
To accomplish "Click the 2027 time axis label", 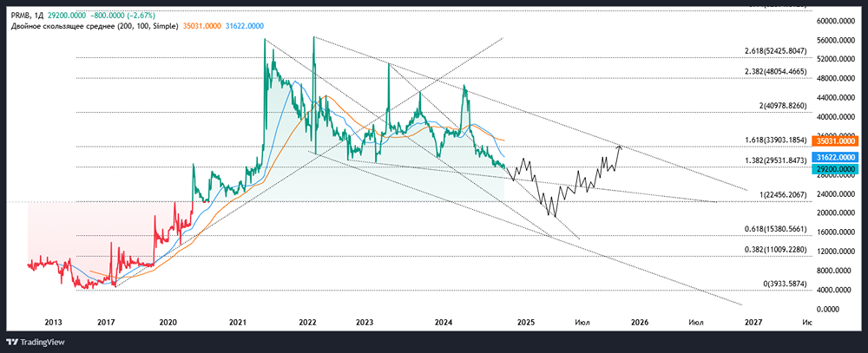I will (x=753, y=322).
